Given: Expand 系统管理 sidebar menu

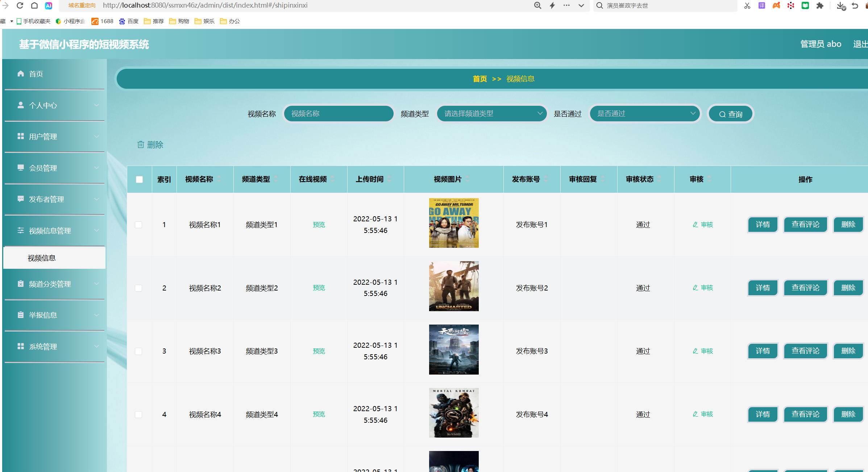Looking at the screenshot, I should pos(54,347).
